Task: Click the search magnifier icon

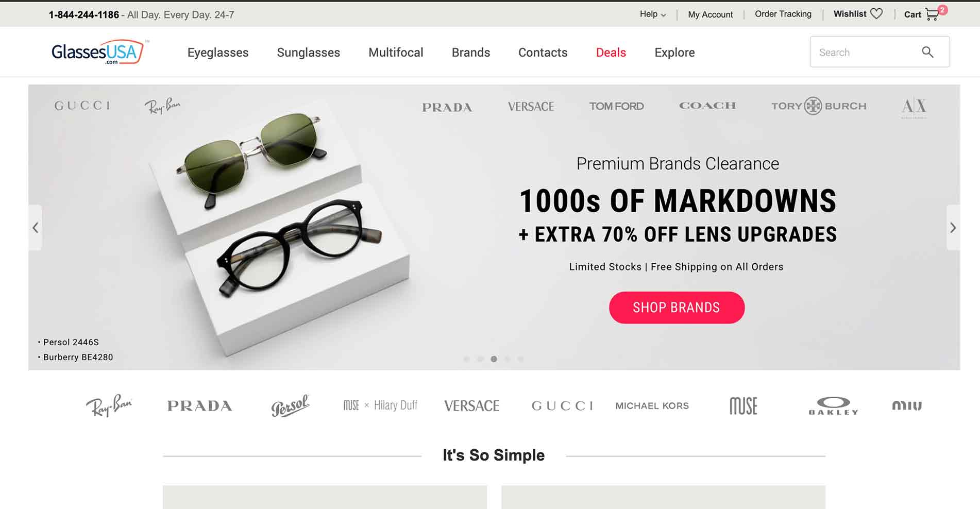Action: (927, 52)
